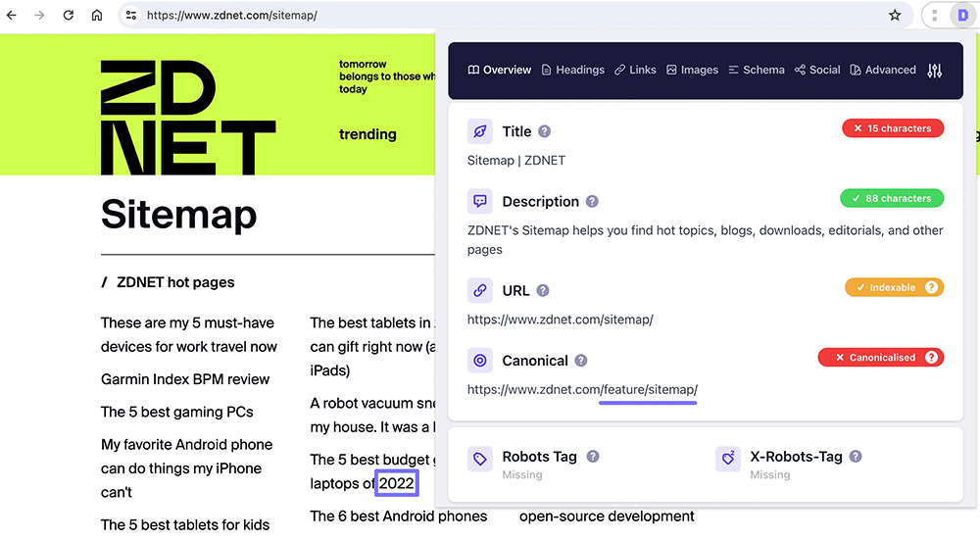Click the browser forward arrow
Viewport: 980px width, 541px height.
point(39,15)
